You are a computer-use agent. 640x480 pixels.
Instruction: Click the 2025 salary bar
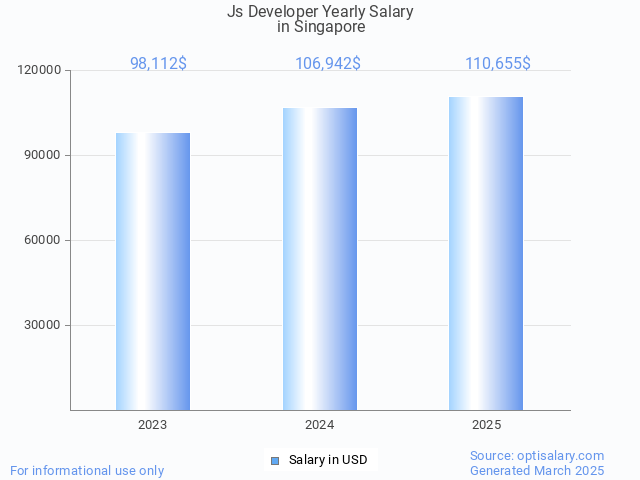point(486,253)
